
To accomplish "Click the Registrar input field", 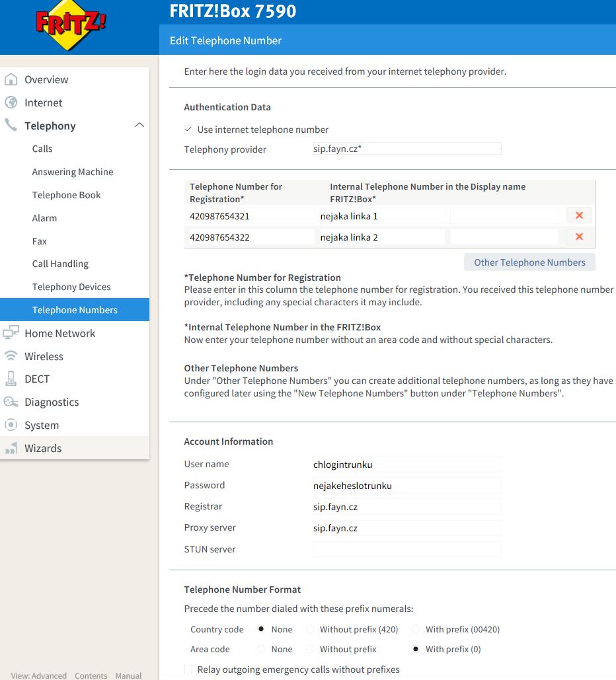I will [406, 506].
